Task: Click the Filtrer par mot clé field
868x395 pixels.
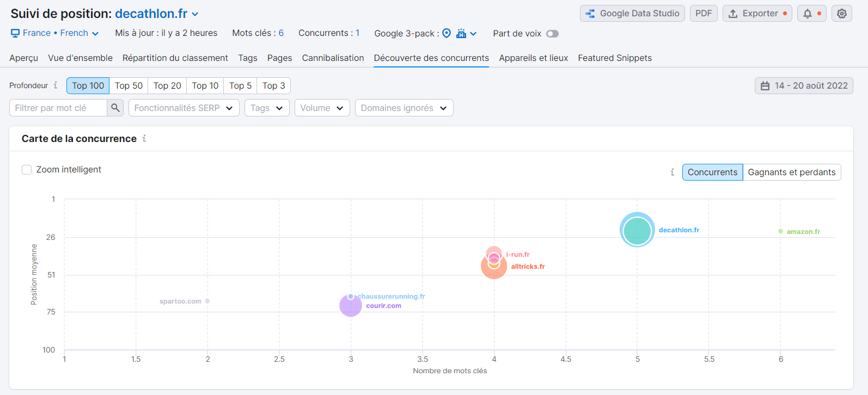Action: coord(58,108)
